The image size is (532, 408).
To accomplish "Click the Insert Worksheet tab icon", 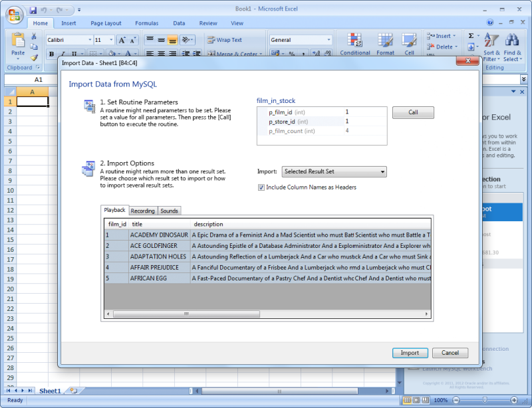I will [x=74, y=391].
